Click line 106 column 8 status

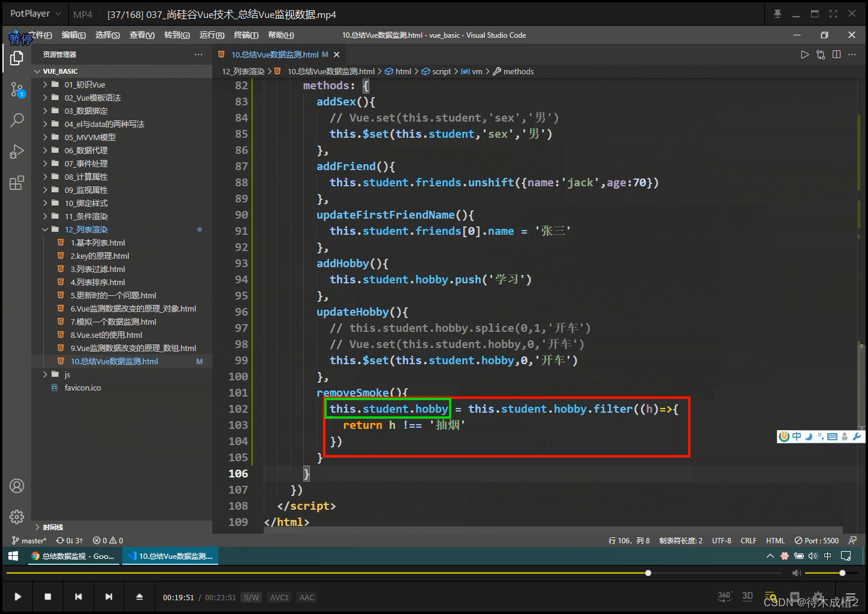click(629, 540)
